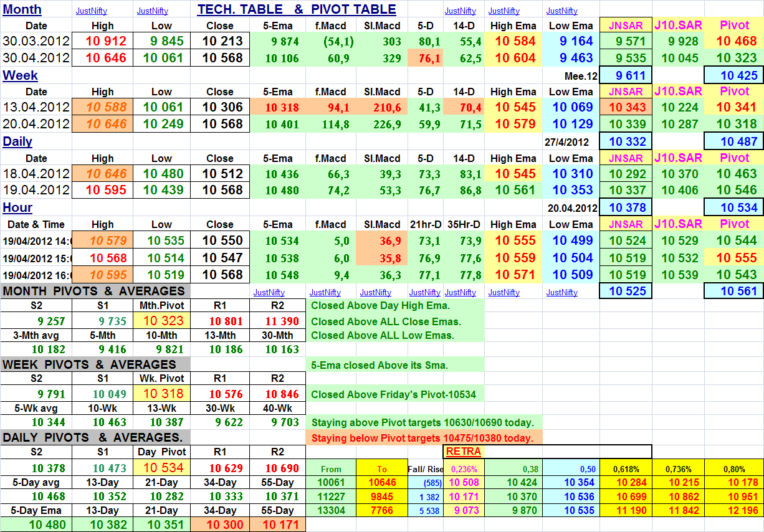
Task: Select the 18.04.2012 date cell
Action: point(36,173)
